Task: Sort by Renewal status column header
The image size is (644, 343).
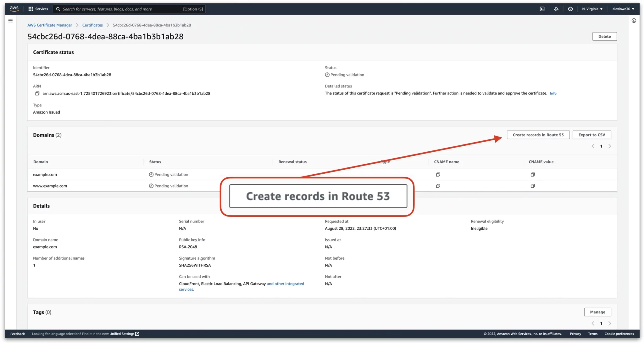Action: pyautogui.click(x=292, y=162)
